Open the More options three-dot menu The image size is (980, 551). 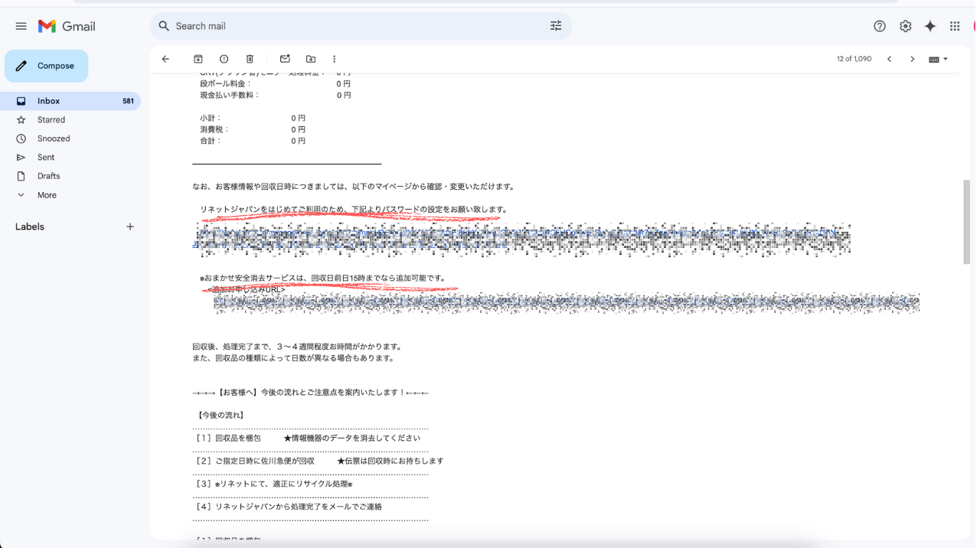point(334,59)
